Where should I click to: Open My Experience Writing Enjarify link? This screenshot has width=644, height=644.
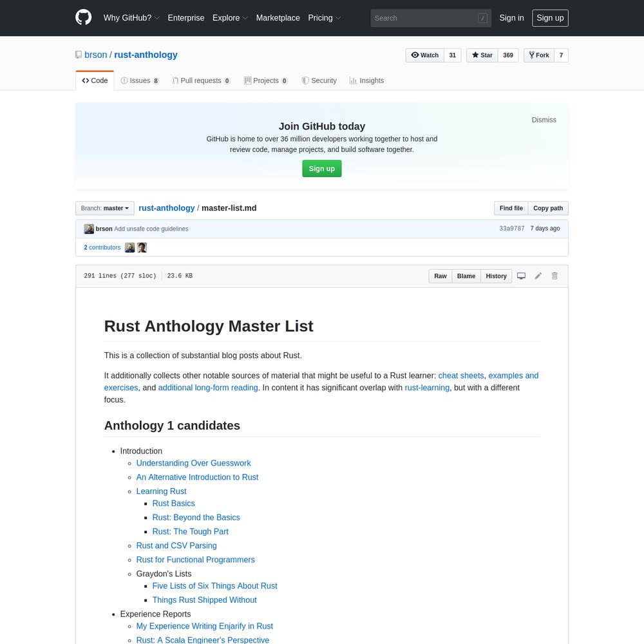pyautogui.click(x=205, y=626)
